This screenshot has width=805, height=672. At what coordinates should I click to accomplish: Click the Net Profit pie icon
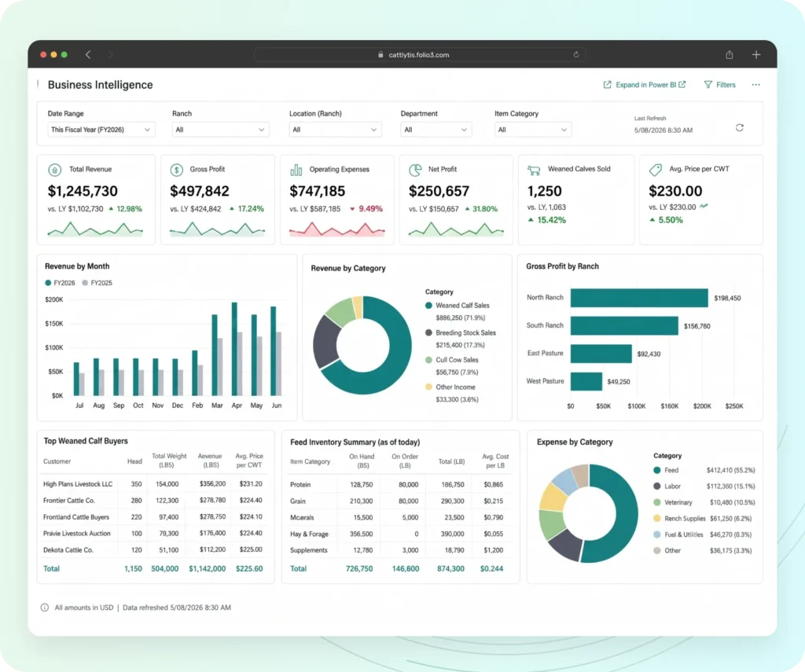pyautogui.click(x=415, y=170)
